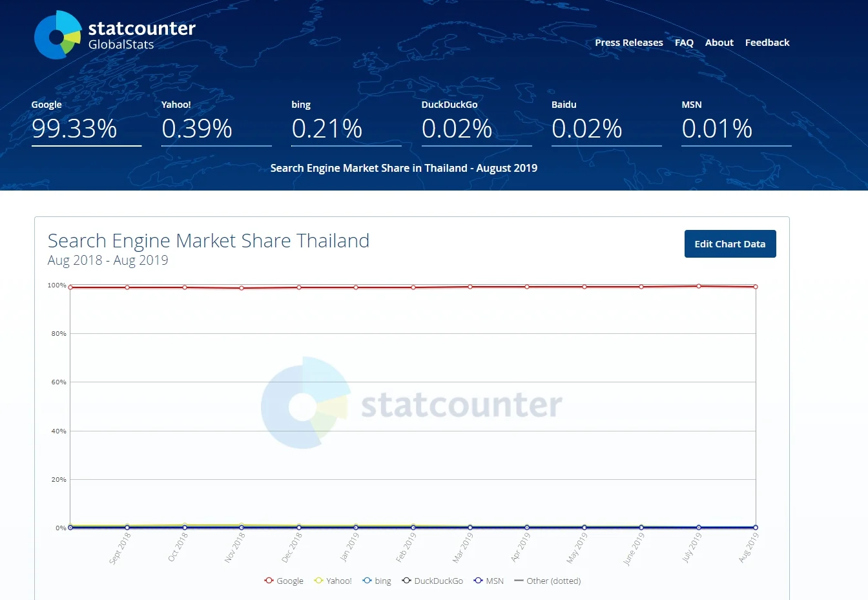Select Yahoo! 0.39% stat tile
The width and height of the screenshot is (868, 600).
216,122
